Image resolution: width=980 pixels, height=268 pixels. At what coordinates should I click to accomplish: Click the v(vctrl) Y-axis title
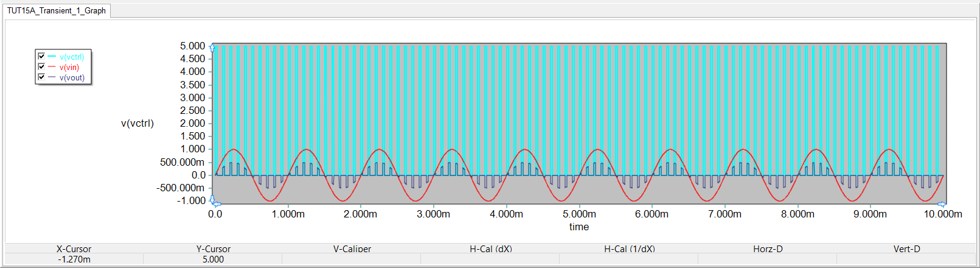pos(137,123)
